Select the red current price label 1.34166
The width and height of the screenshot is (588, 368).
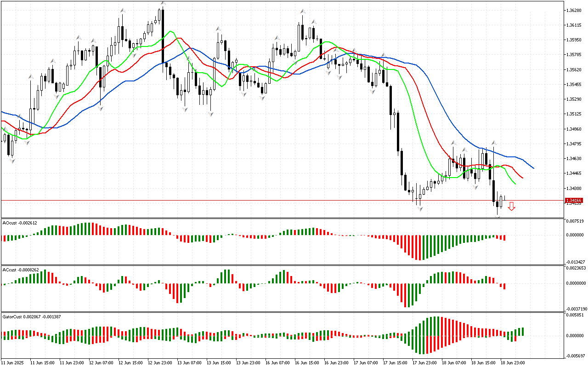coord(574,201)
